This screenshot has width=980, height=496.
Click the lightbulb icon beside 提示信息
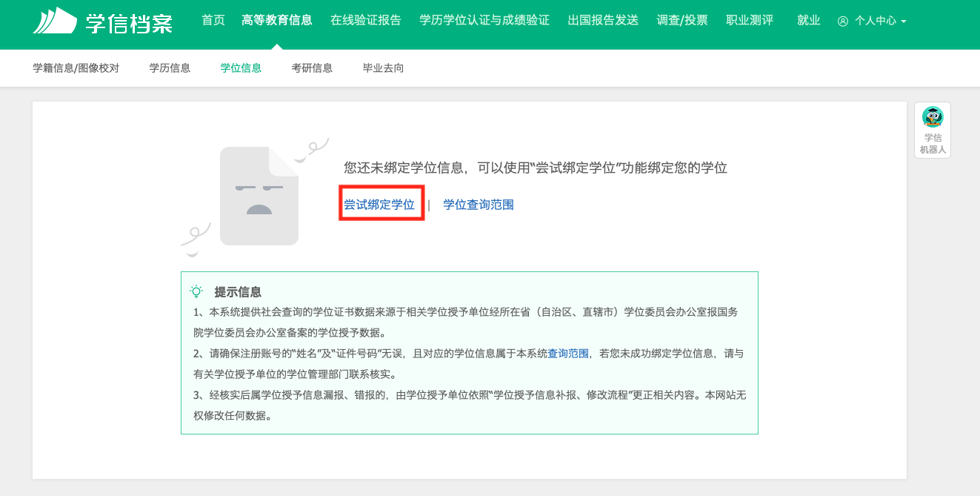click(x=196, y=291)
